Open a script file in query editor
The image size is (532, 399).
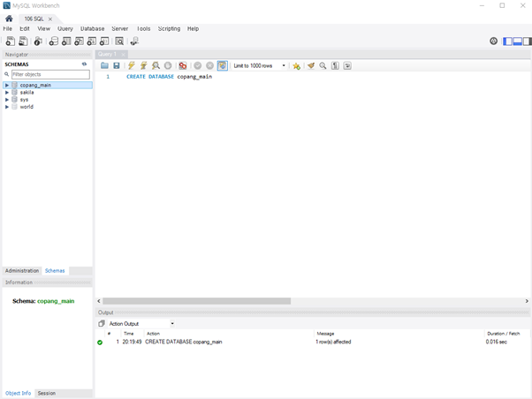coord(104,65)
